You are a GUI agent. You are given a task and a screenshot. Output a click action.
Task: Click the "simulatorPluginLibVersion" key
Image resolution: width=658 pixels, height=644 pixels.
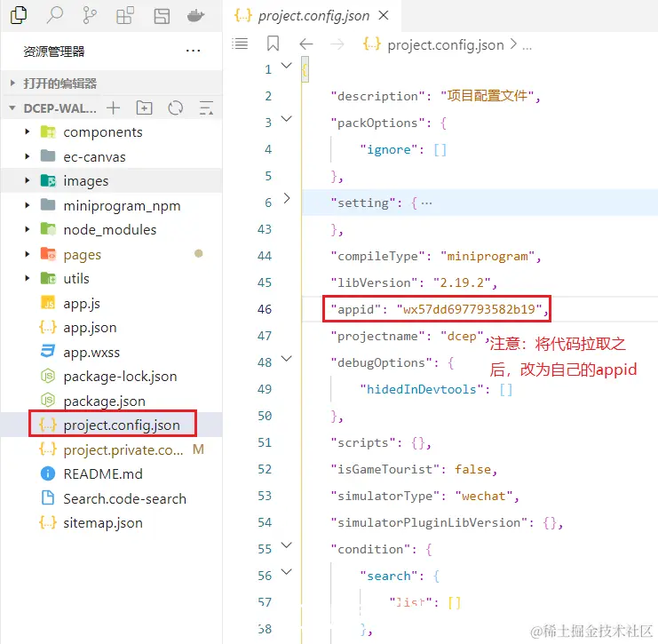(x=429, y=522)
